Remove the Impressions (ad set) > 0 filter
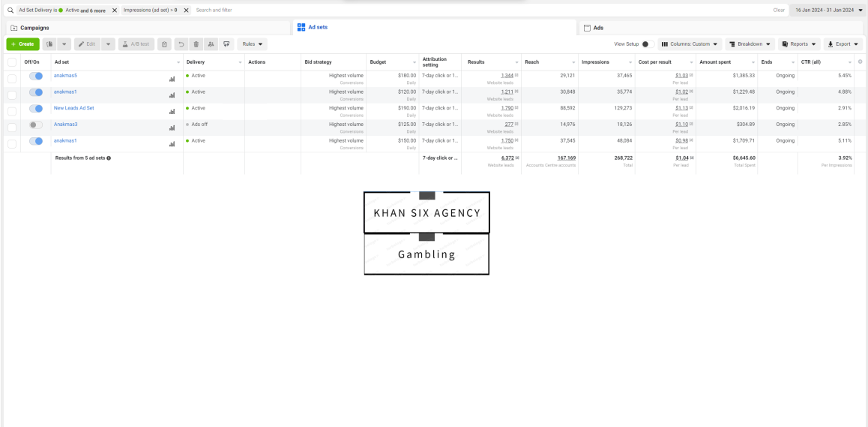The height and width of the screenshot is (427, 868). (x=186, y=10)
